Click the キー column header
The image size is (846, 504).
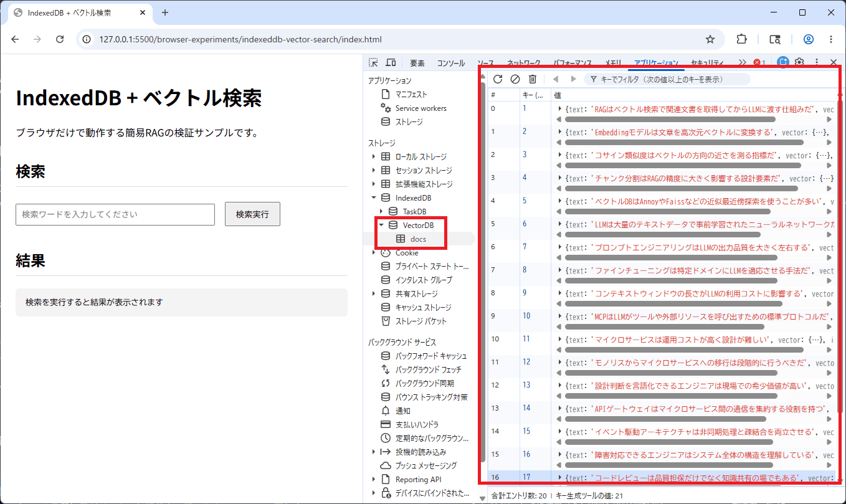point(535,95)
